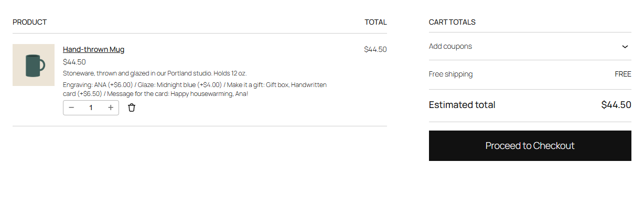Expand the Add coupons chevron arrow
The image size is (644, 216).
point(625,46)
